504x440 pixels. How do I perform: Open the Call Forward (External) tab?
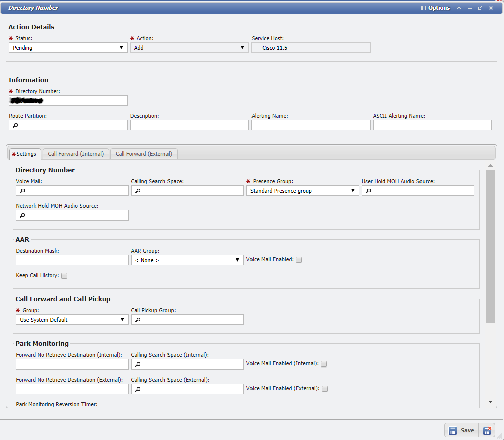click(143, 154)
